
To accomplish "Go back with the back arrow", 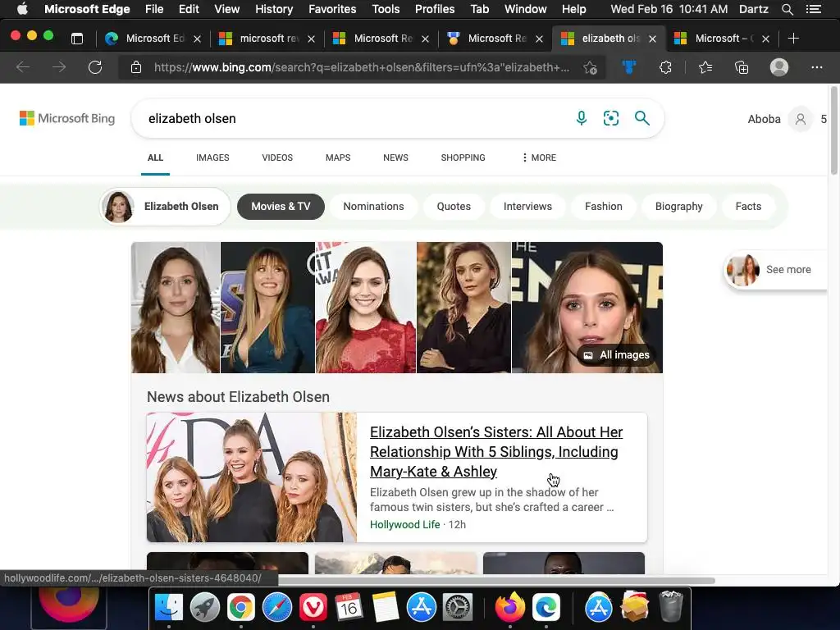I will tap(23, 67).
